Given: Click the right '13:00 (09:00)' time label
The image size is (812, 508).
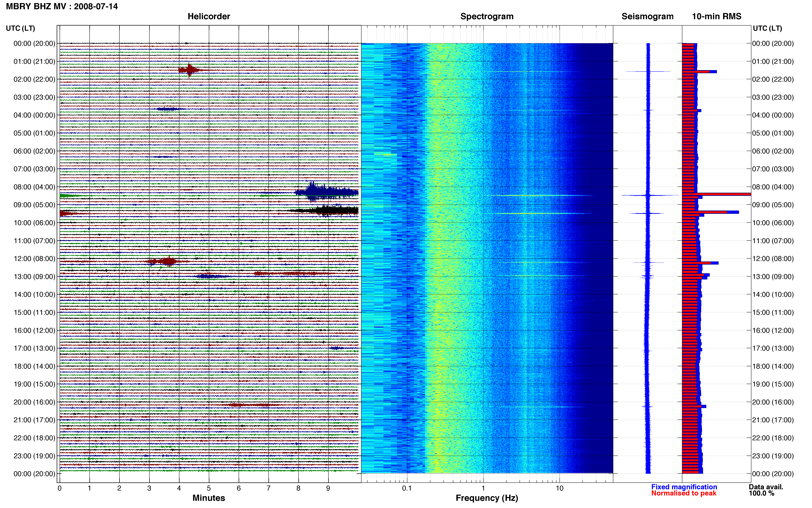Looking at the screenshot, I should pos(773,277).
